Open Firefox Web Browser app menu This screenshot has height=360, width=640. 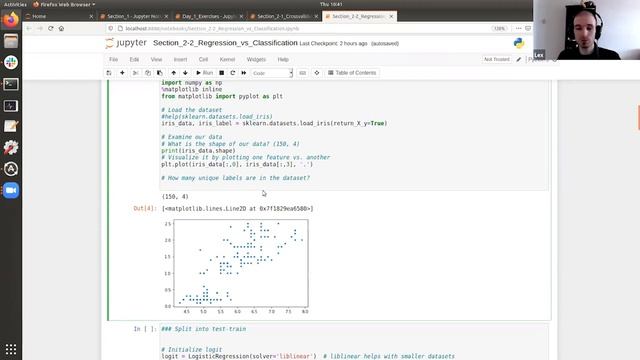point(64,4)
